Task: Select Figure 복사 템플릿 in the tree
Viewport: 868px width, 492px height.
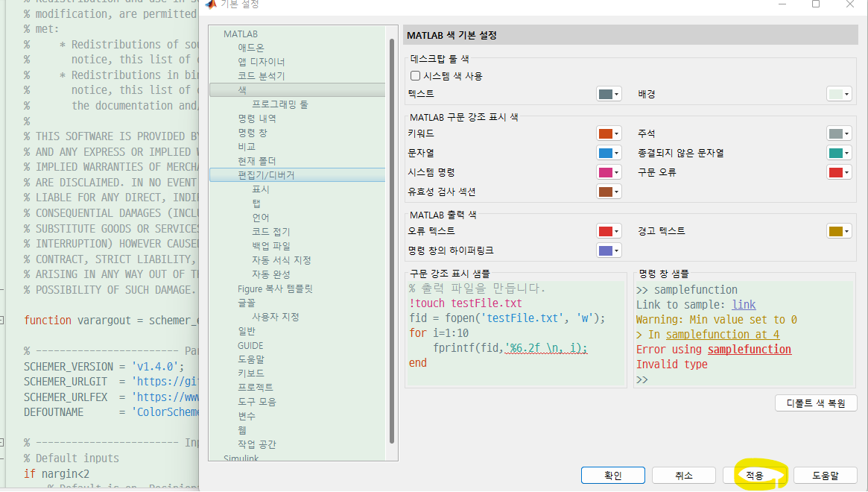Action: (275, 288)
